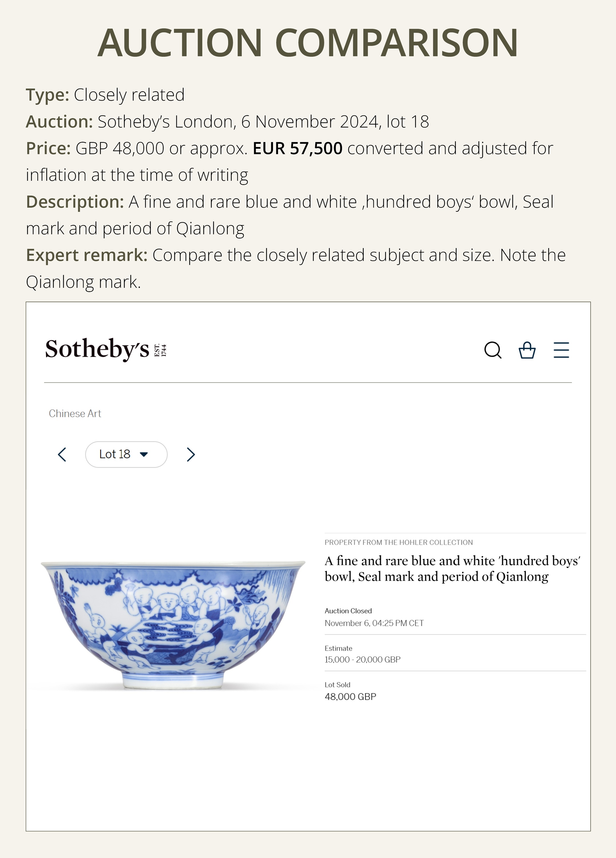Open the shopping bag icon
This screenshot has width=616, height=858.
pyautogui.click(x=527, y=350)
